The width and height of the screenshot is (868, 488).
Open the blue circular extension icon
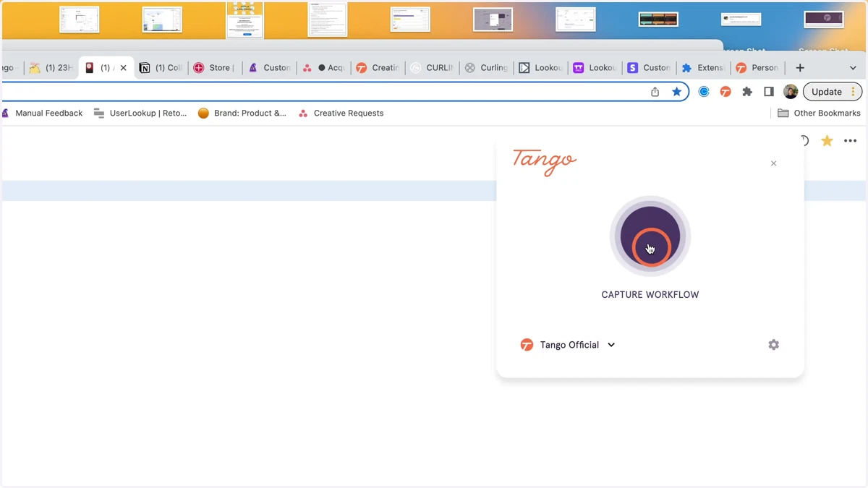[704, 92]
